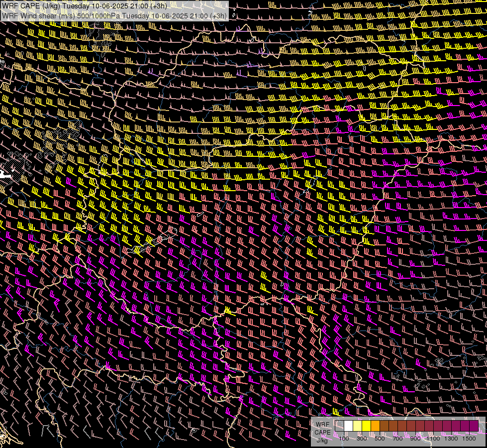Click the 300 legend value

362,439
